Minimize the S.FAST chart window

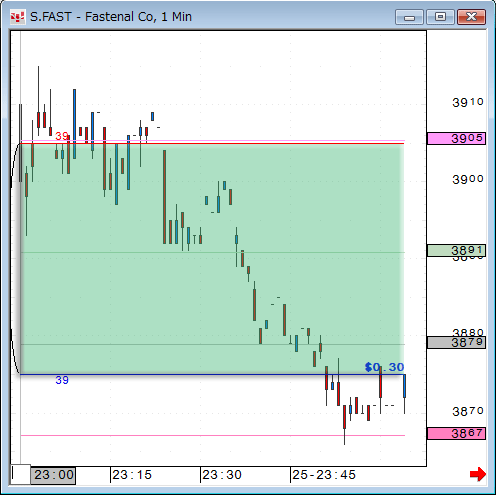click(x=409, y=17)
